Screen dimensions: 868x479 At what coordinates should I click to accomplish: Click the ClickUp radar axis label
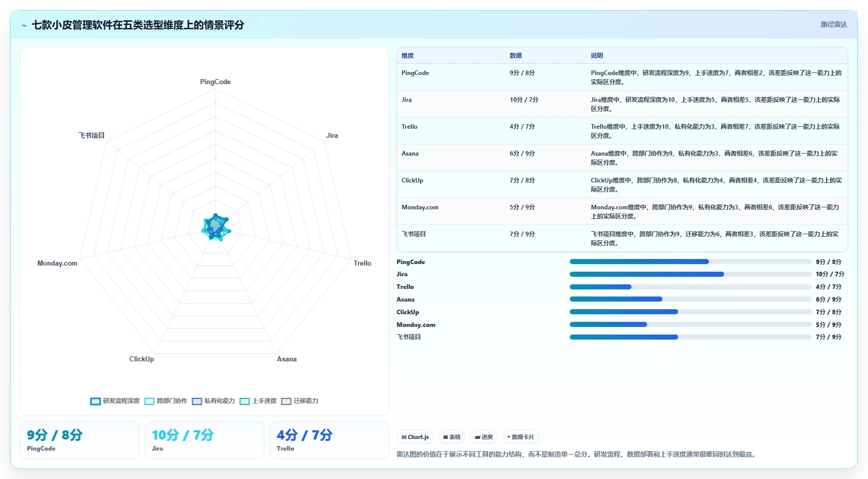pyautogui.click(x=142, y=359)
